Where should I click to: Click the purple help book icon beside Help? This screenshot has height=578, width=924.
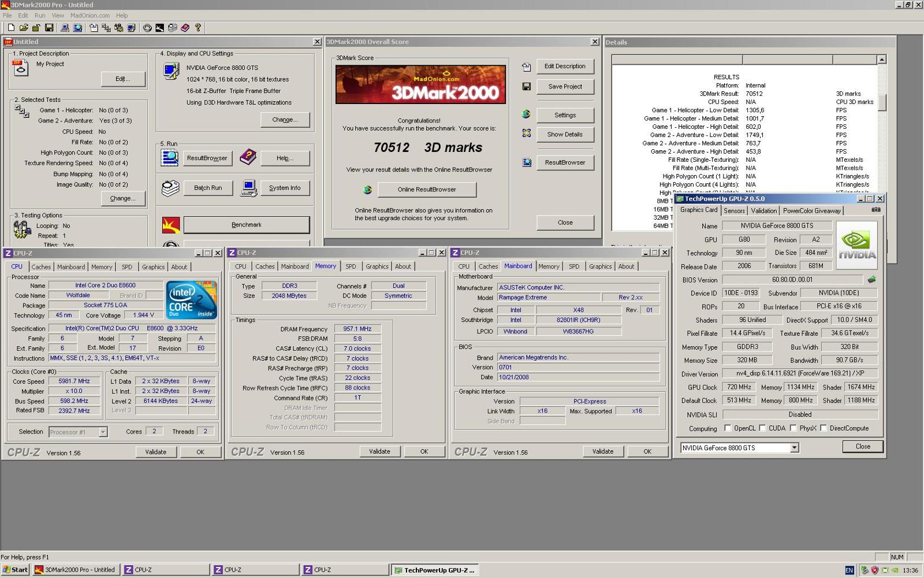[x=248, y=157]
